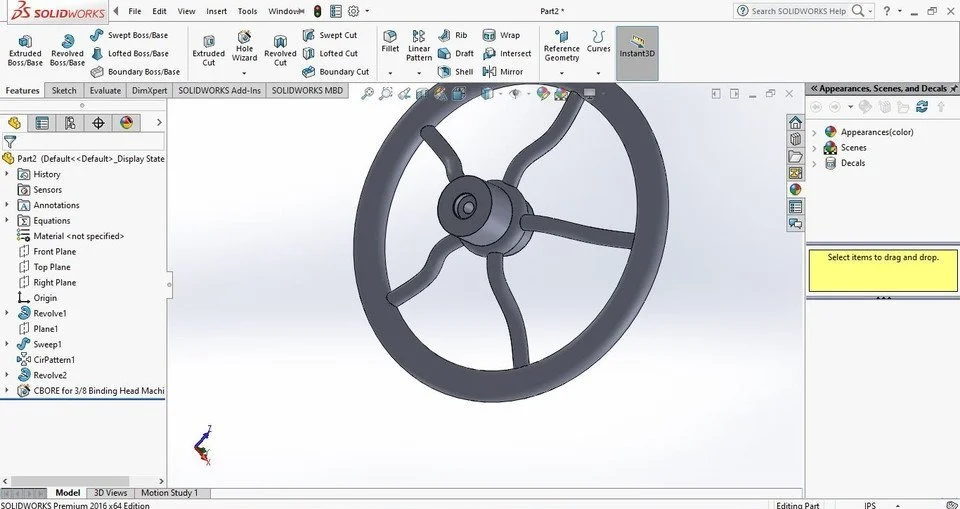Screen dimensions: 960x509
Task: Expand the History folder in the tree
Action: tap(7, 174)
